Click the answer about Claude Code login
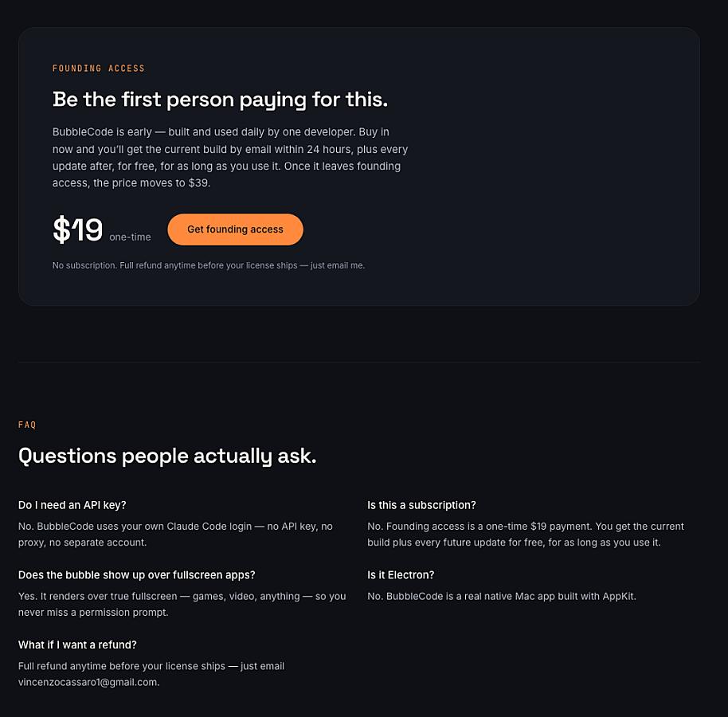 175,535
